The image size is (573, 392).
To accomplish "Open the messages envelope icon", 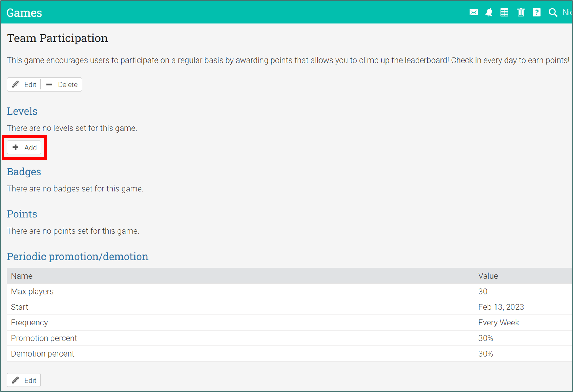I will pyautogui.click(x=474, y=12).
